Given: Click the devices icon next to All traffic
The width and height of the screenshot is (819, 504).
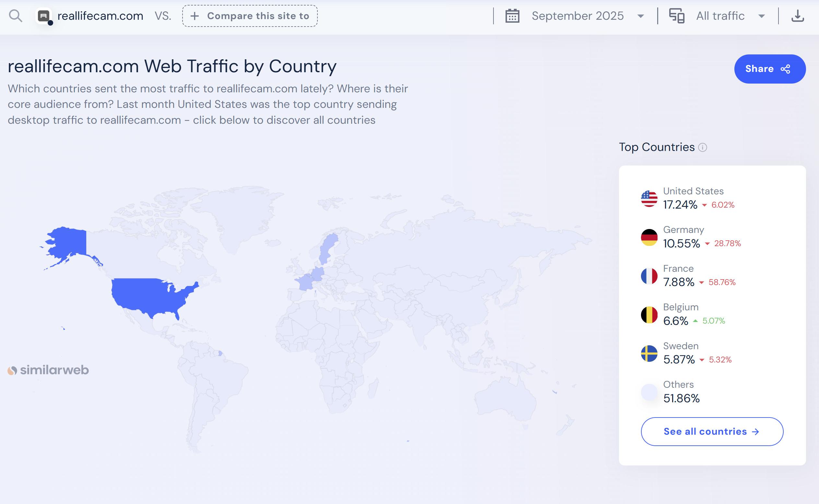Looking at the screenshot, I should coord(677,16).
